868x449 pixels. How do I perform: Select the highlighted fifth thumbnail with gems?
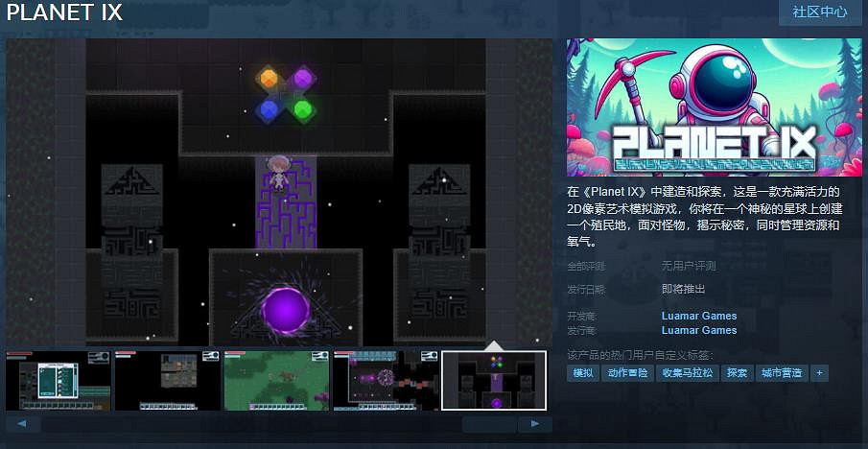click(x=494, y=381)
